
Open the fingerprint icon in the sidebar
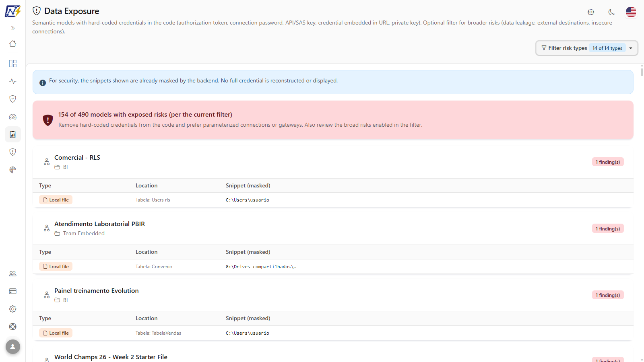[13, 170]
